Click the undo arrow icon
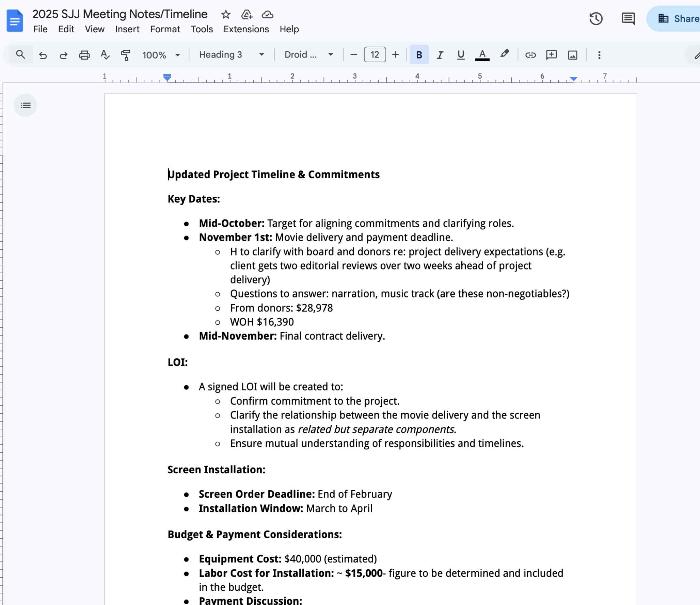The image size is (700, 605). point(43,55)
